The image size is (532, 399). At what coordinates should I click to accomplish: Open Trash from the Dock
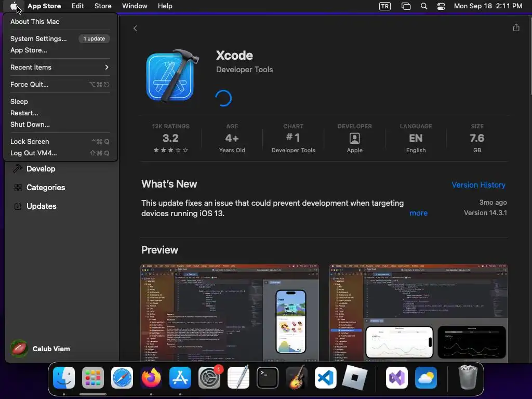click(x=468, y=378)
